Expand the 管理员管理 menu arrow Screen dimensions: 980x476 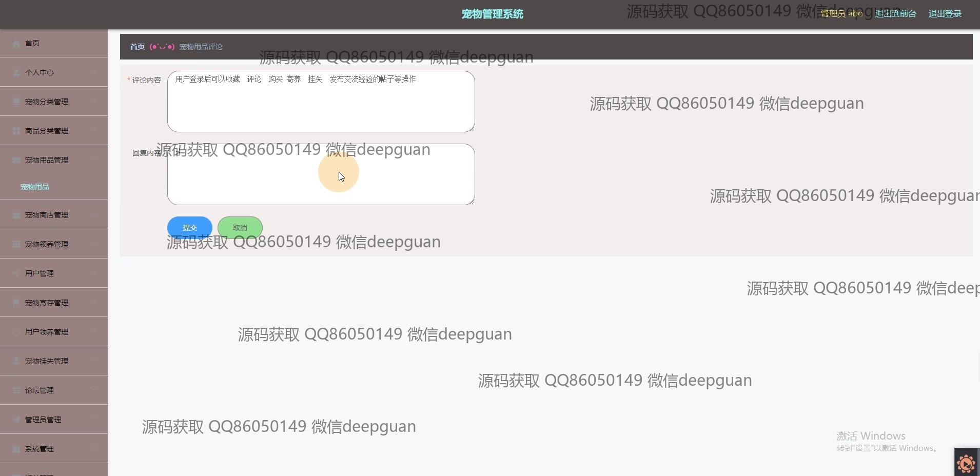pos(94,419)
